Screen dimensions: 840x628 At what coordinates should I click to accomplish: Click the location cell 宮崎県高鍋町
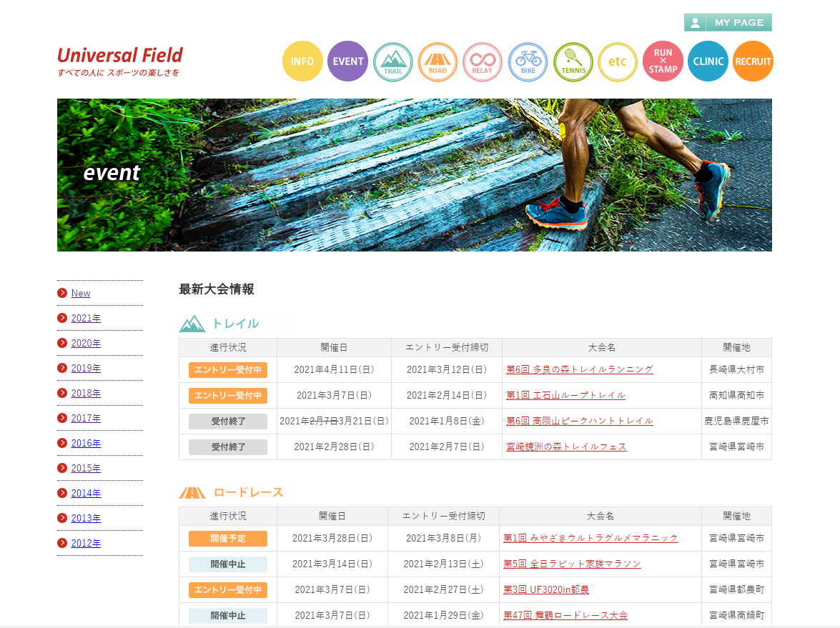736,615
